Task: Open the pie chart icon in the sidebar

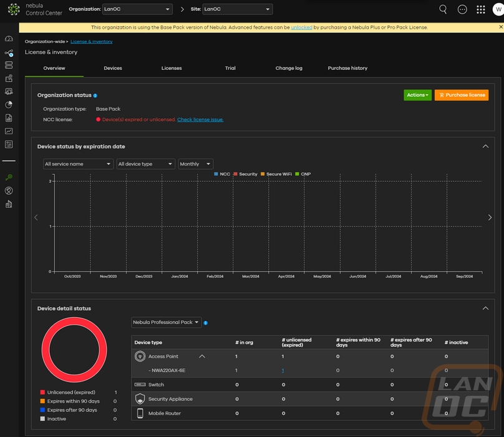Action: pyautogui.click(x=9, y=105)
